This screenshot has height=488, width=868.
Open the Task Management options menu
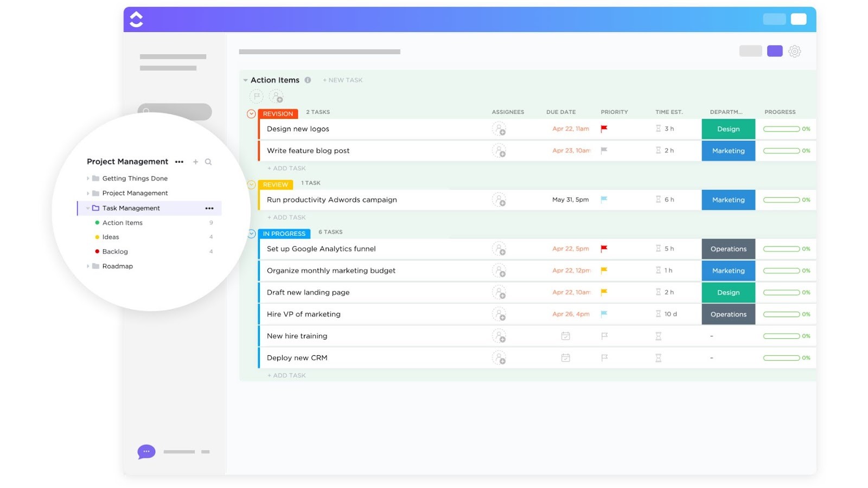pos(209,208)
